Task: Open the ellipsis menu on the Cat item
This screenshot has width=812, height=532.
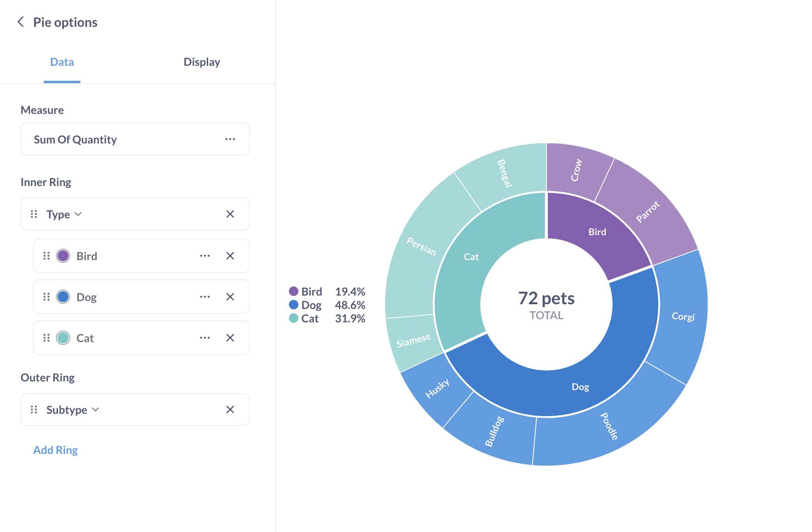Action: [205, 338]
